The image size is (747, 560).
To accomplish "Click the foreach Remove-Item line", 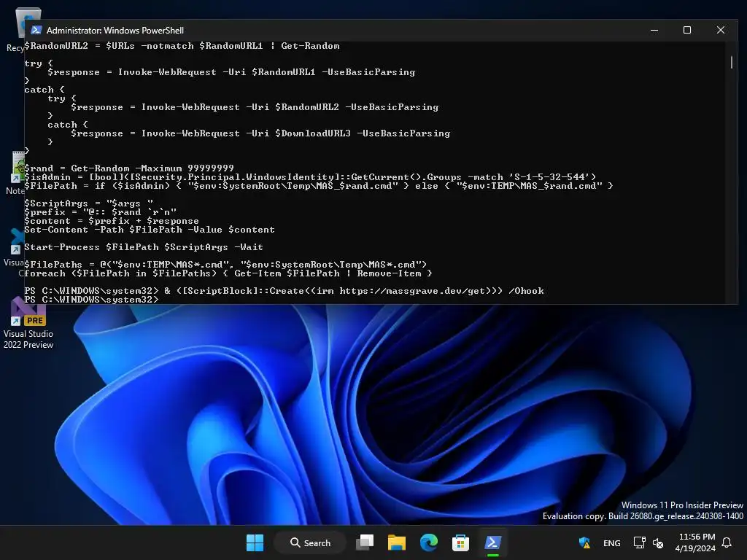I will click(x=228, y=273).
